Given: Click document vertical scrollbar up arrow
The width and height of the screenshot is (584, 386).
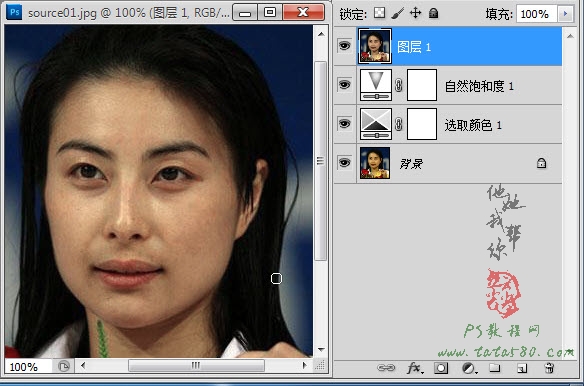Looking at the screenshot, I should tap(321, 34).
